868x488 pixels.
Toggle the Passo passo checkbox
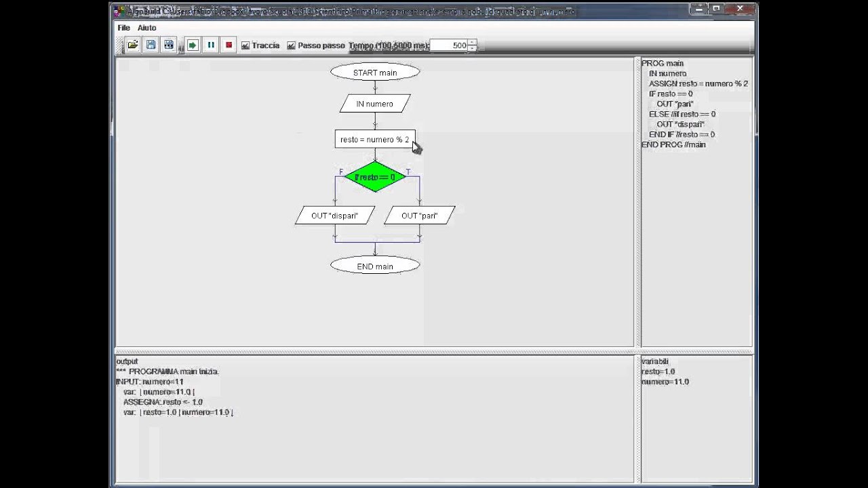[292, 45]
